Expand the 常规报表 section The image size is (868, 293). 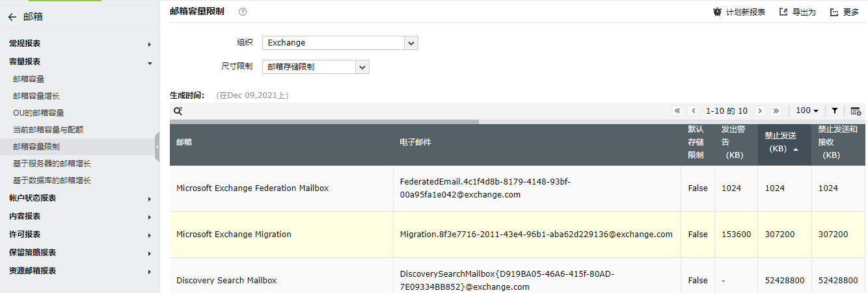tap(78, 44)
